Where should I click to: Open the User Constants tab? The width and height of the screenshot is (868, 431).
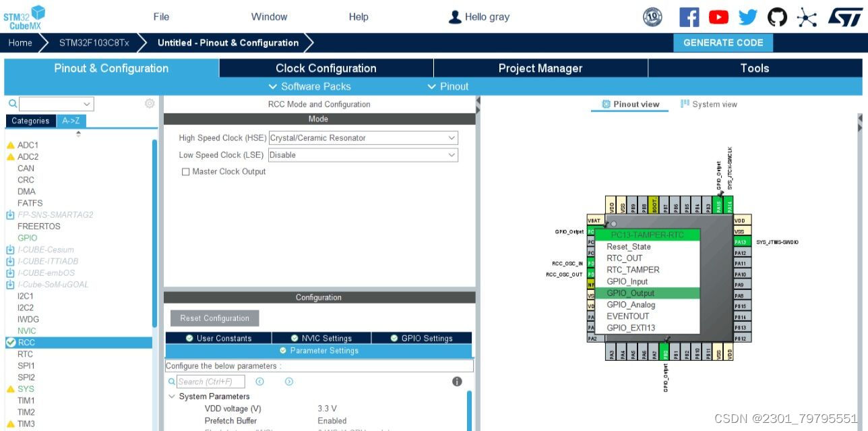tap(218, 338)
